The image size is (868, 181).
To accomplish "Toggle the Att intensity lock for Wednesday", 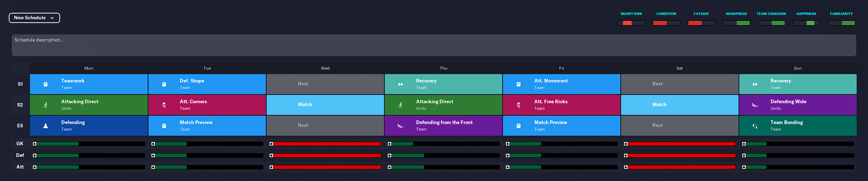I will (x=271, y=167).
